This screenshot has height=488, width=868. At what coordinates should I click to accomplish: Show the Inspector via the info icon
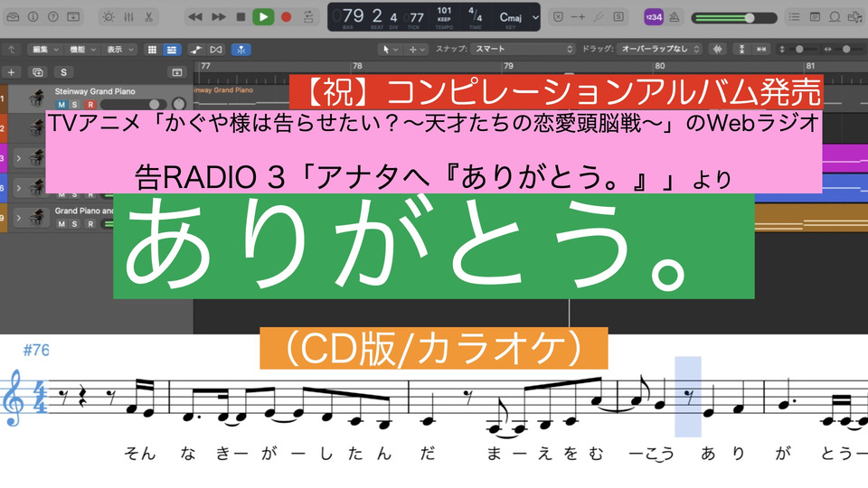(33, 16)
